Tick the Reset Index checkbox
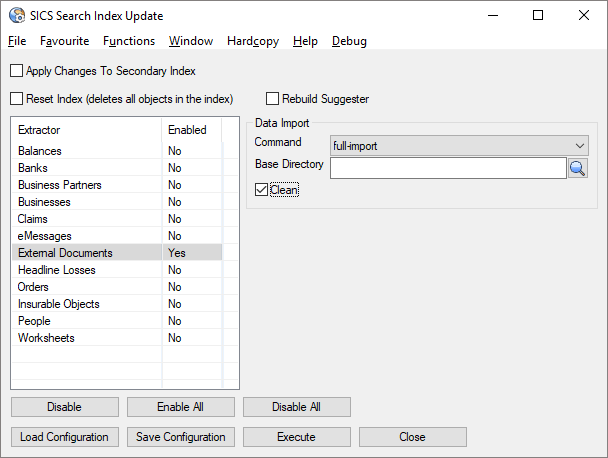Viewport: 608px width, 458px height. 16,99
